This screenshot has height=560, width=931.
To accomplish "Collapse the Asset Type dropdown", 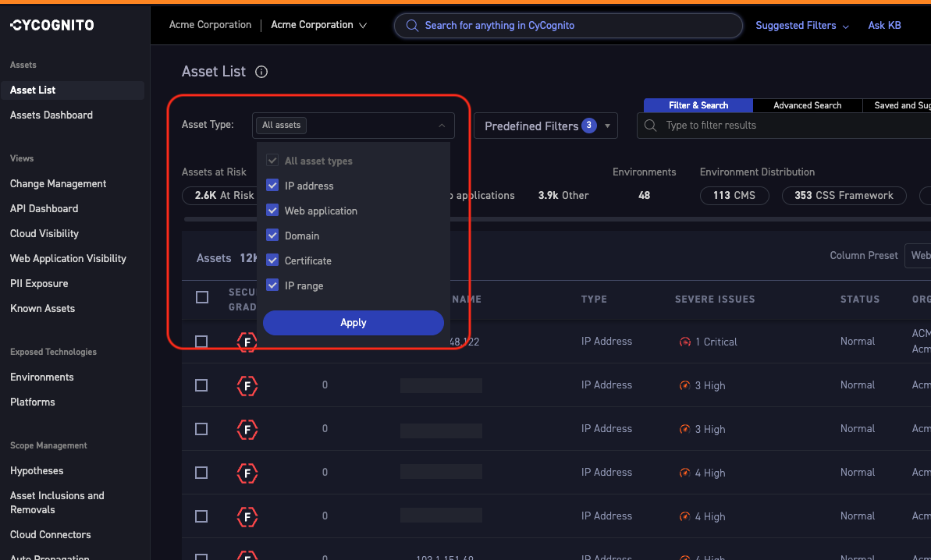I will (442, 125).
